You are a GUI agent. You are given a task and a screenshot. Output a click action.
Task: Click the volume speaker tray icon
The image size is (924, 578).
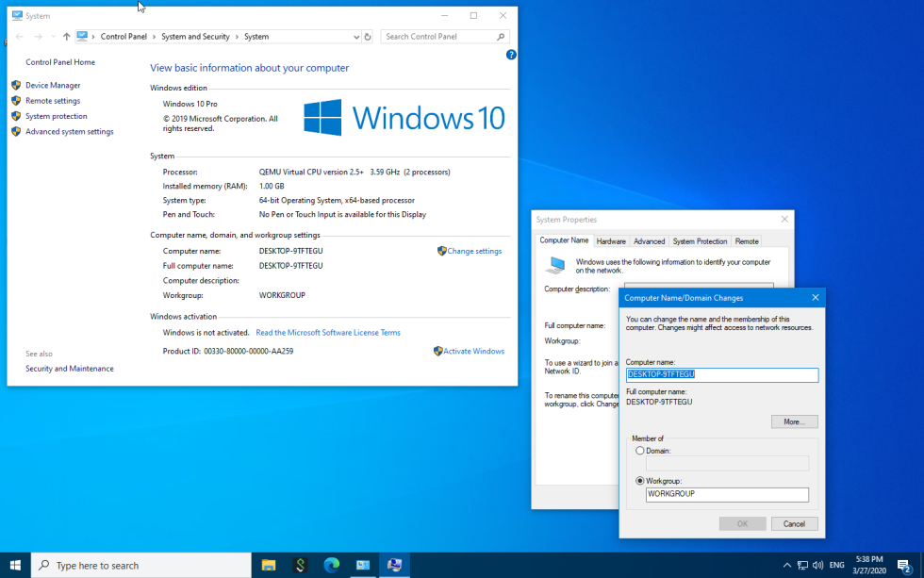pos(817,565)
